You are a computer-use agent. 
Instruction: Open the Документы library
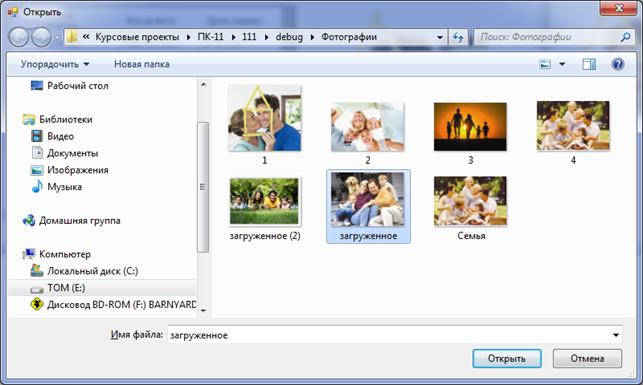click(64, 153)
